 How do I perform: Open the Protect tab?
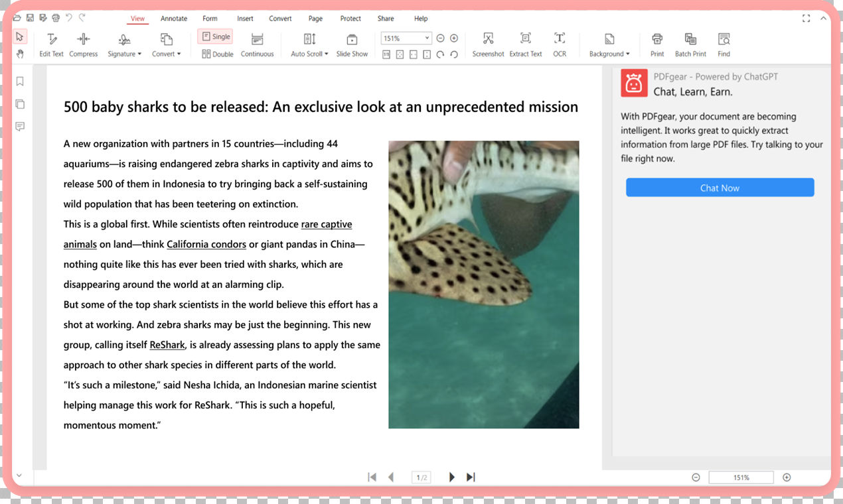click(x=350, y=19)
